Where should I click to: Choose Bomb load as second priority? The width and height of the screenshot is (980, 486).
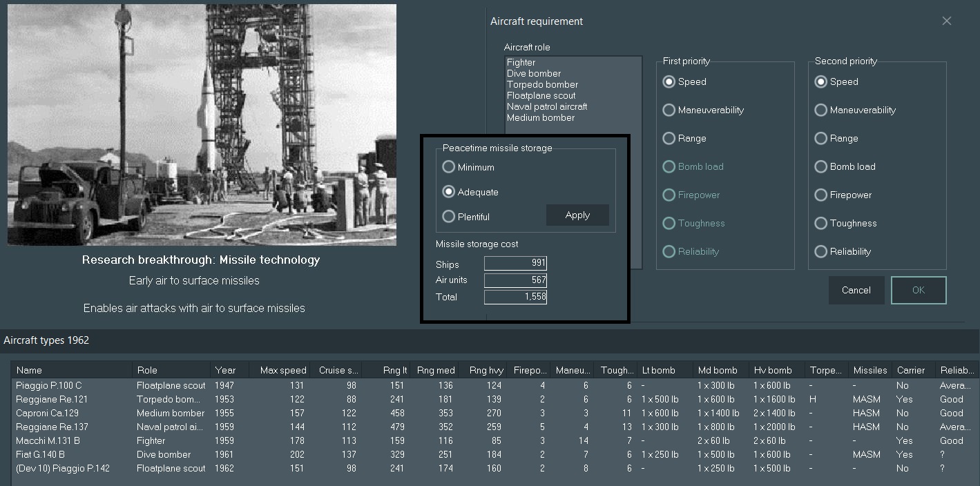(845, 166)
